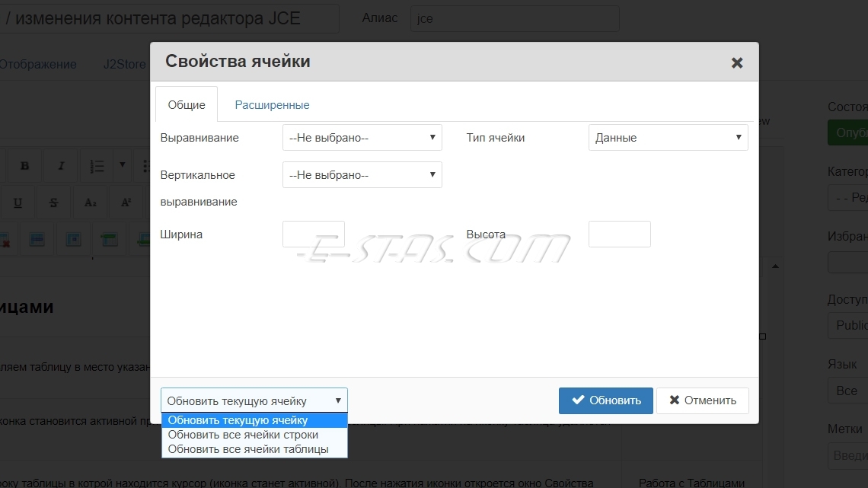
Task: Apply Strikethrough in the editor toolbar
Action: [x=54, y=203]
